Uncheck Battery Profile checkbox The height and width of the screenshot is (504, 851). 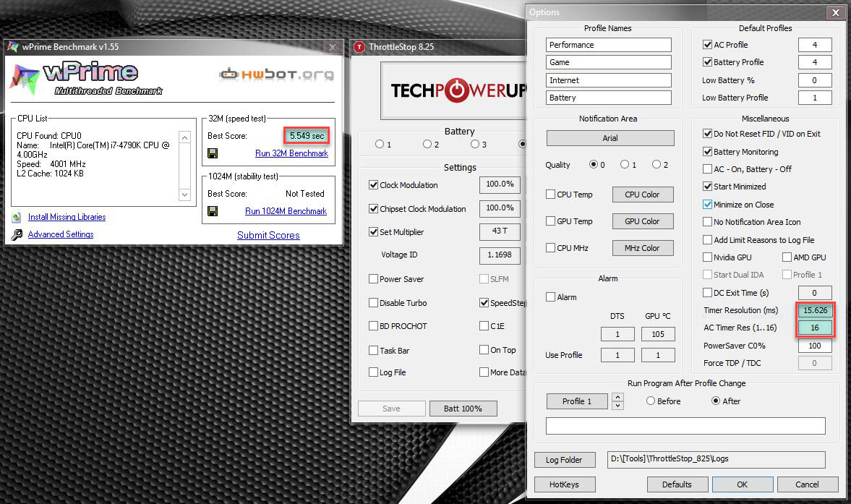pyautogui.click(x=707, y=62)
